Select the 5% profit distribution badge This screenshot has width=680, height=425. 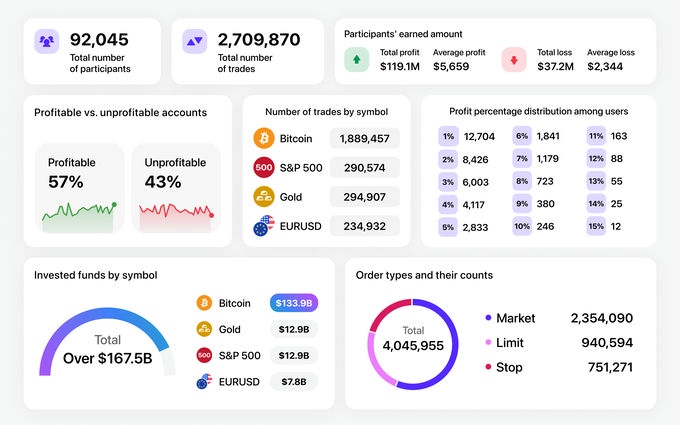pos(448,227)
